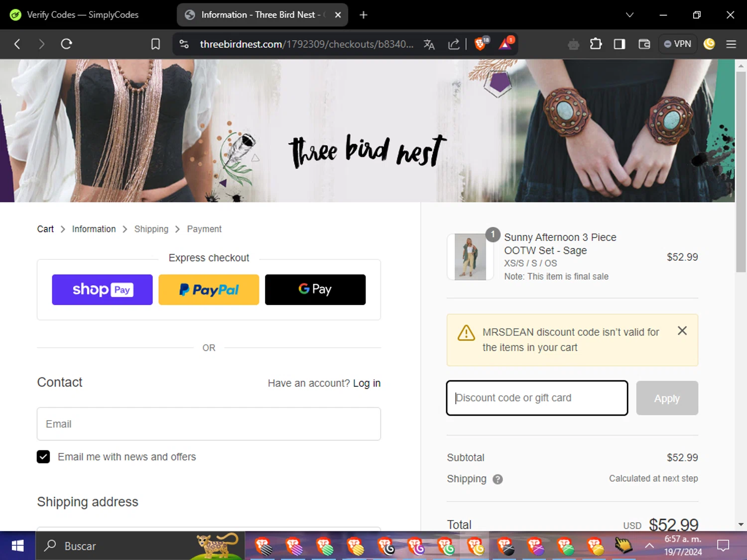The image size is (747, 560).
Task: Click the Apply discount button
Action: (x=667, y=398)
